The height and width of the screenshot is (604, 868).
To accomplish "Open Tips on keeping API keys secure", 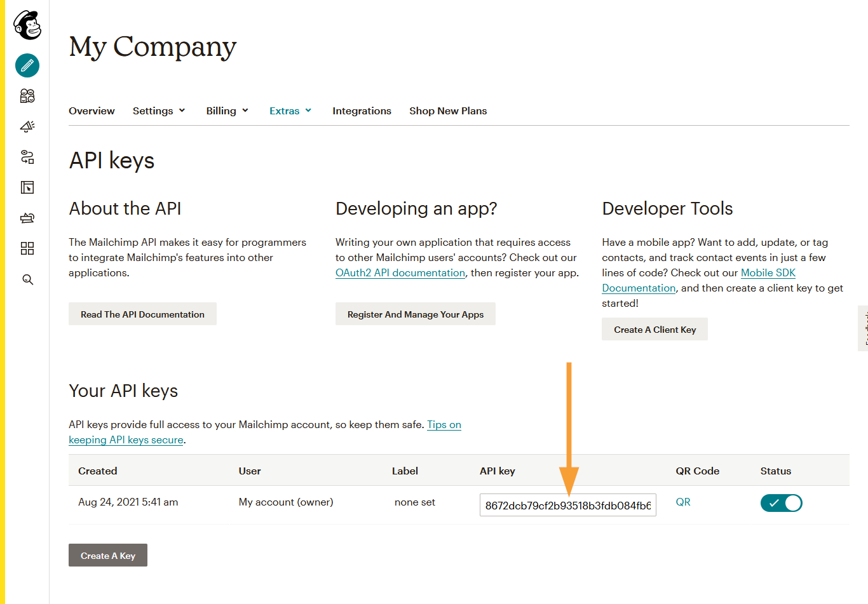I will 444,424.
